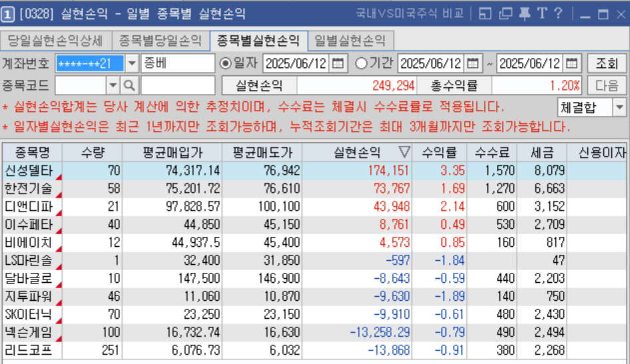The height and width of the screenshot is (364, 630).
Task: Pin the window with the pushpin icon
Action: pos(524,13)
